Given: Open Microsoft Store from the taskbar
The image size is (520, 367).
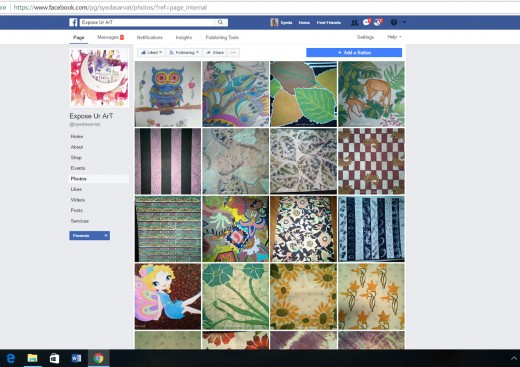Looking at the screenshot, I should click(54, 358).
